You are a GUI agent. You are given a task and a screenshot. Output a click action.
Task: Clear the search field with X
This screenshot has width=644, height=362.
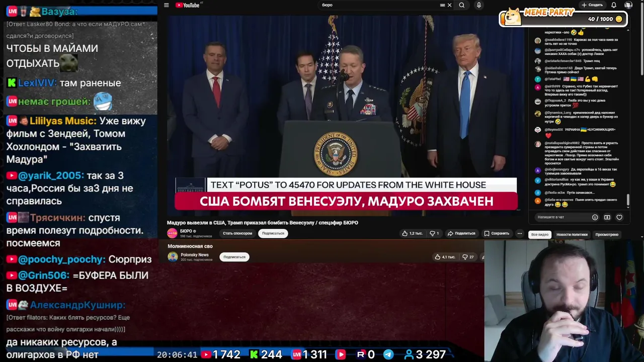[449, 5]
